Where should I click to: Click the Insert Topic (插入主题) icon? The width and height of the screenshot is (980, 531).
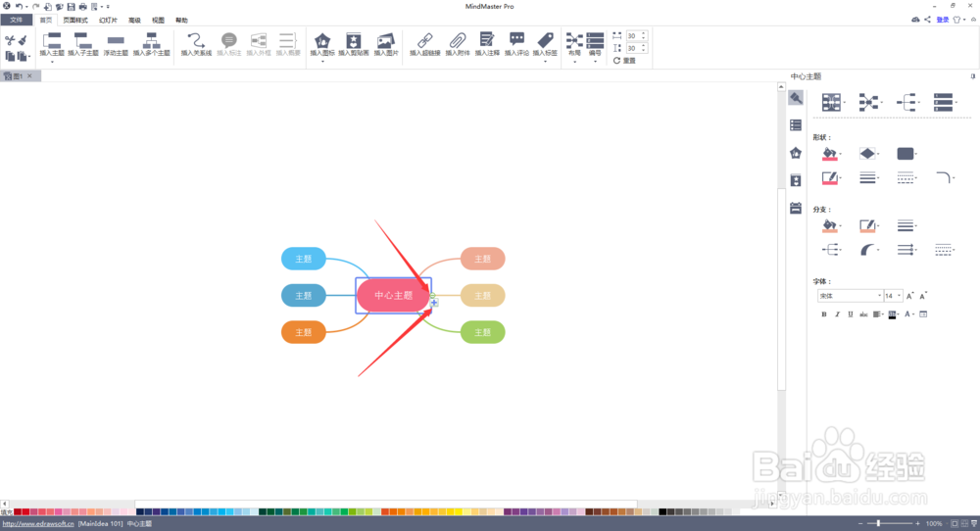tap(52, 40)
